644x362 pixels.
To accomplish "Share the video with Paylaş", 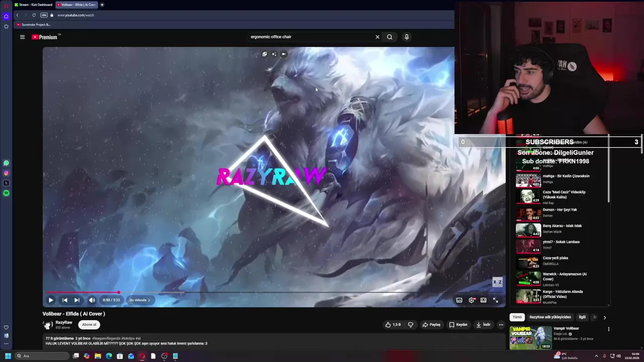I will coord(431,325).
